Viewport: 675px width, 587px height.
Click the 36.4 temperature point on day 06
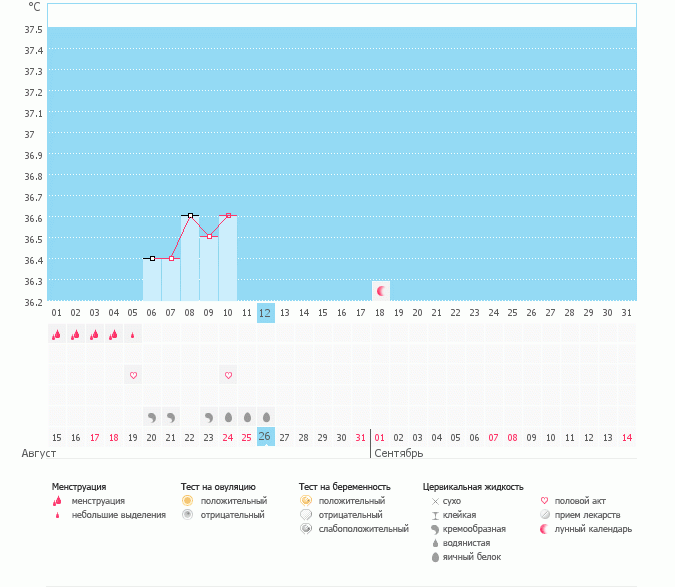pyautogui.click(x=152, y=258)
